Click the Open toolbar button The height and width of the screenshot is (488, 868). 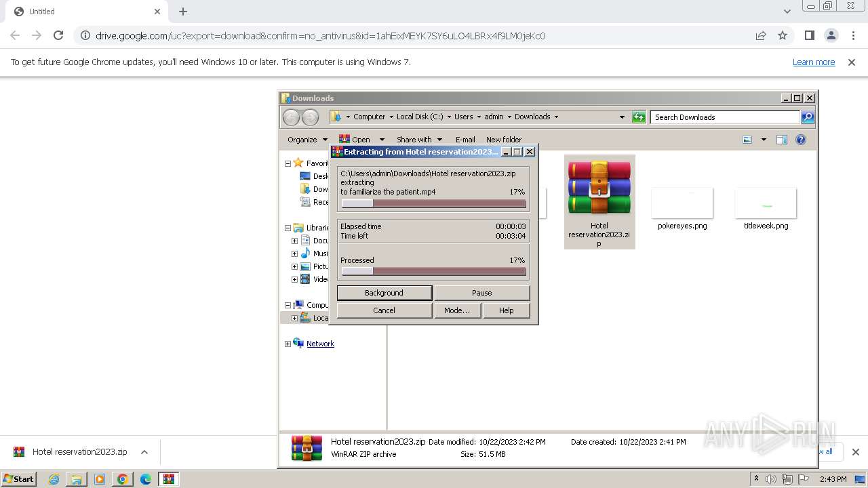tap(355, 140)
